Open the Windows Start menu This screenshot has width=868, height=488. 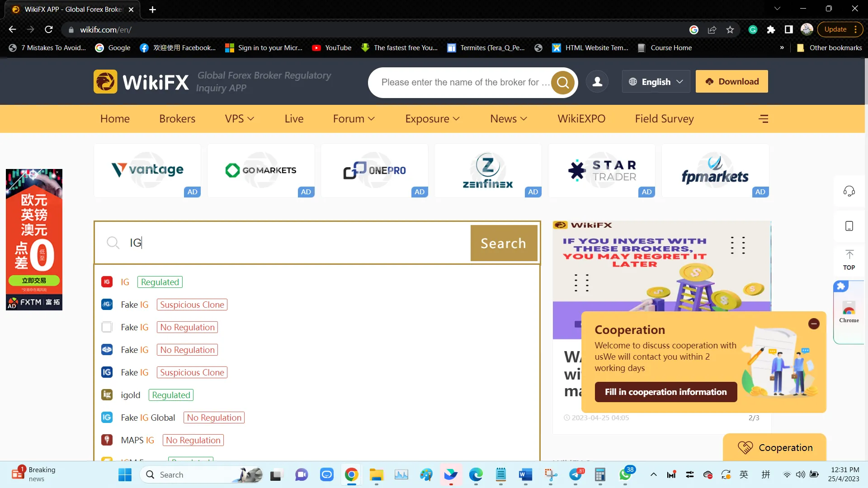[125, 475]
